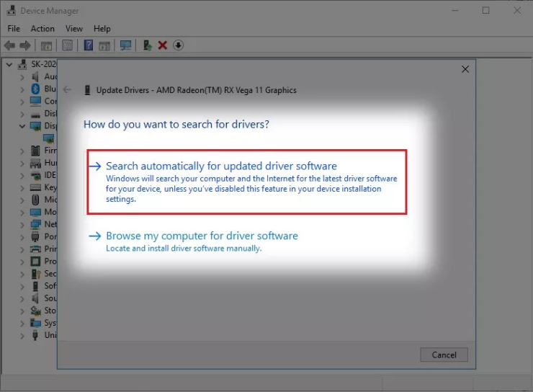Maximize the Device Manager window

pyautogui.click(x=485, y=11)
